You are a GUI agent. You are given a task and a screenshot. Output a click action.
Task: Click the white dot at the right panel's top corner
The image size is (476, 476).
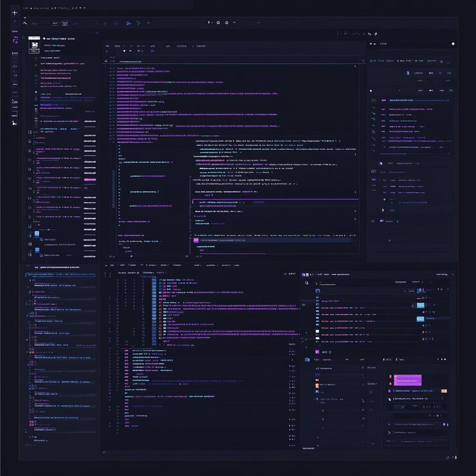click(453, 44)
